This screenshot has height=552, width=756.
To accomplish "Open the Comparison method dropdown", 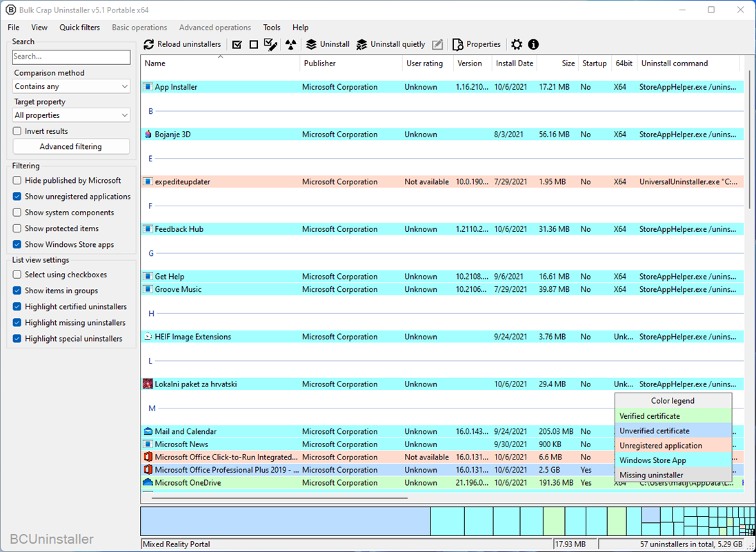I will pos(71,86).
